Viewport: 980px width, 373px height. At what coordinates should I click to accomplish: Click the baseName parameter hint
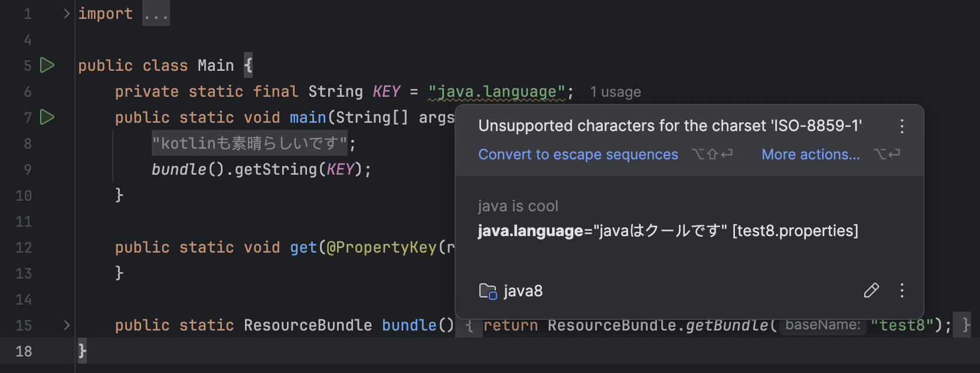point(822,325)
